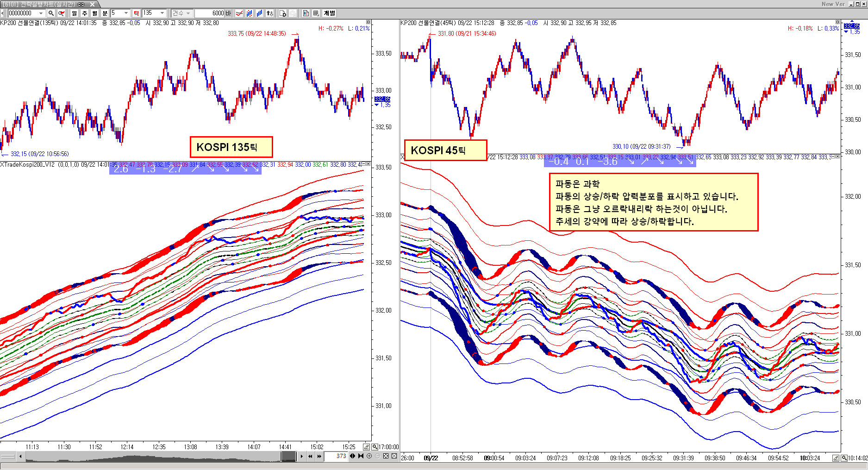
Task: Click the rewind double-left arrow button
Action: [x=310, y=457]
